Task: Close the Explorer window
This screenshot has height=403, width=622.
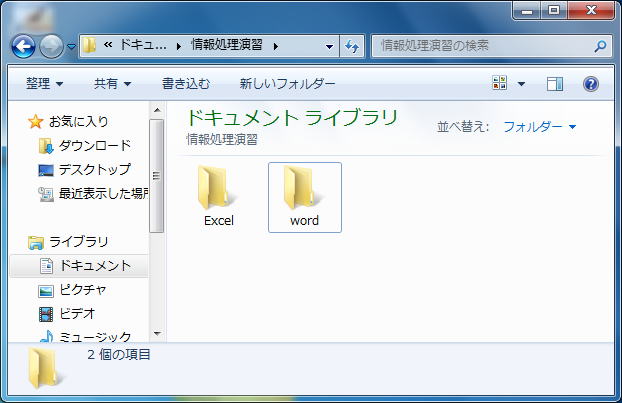Action: tap(591, 10)
